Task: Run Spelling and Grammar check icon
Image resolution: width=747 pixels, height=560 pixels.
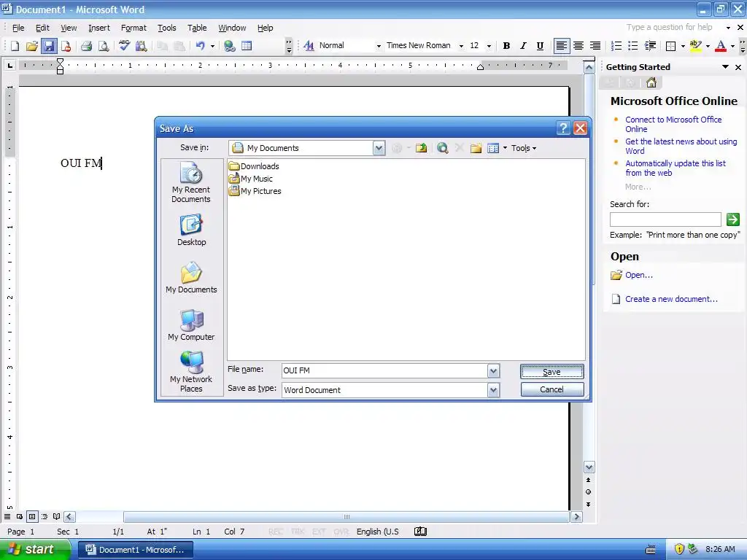Action: coord(124,46)
